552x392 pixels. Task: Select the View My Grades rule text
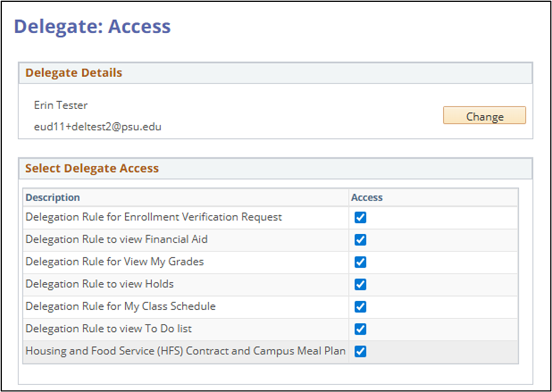pyautogui.click(x=114, y=262)
